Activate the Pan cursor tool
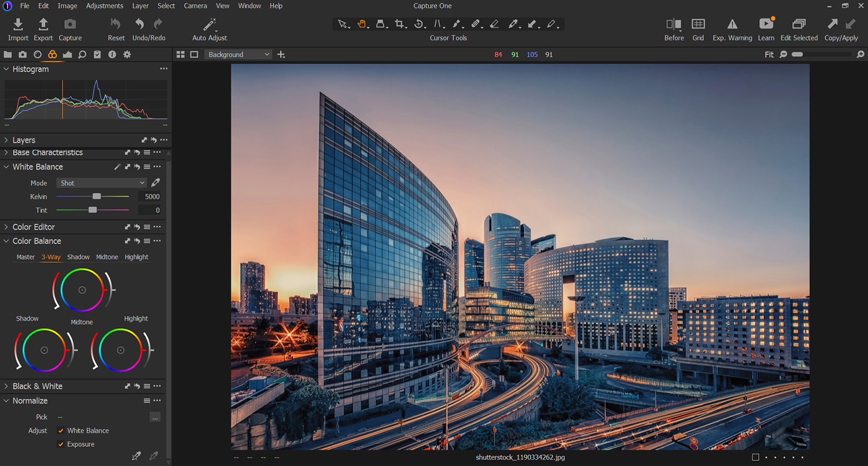The width and height of the screenshot is (868, 466). [x=361, y=24]
